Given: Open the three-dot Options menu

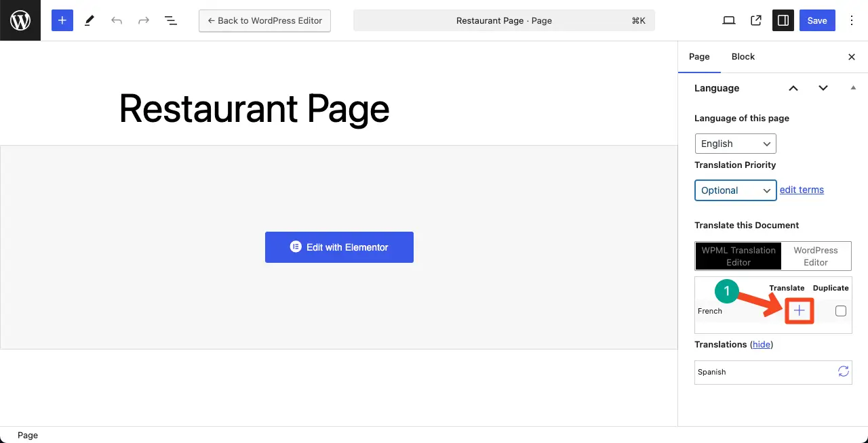Looking at the screenshot, I should [x=852, y=20].
